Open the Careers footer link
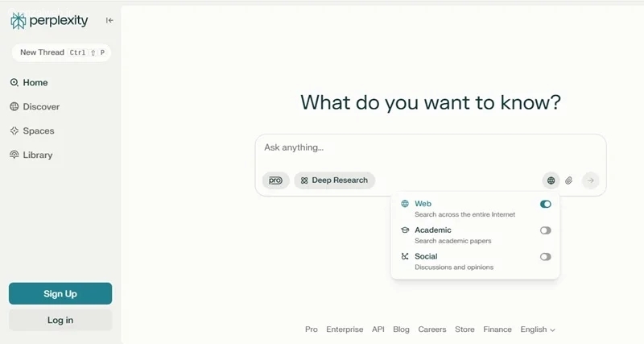644x344 pixels. click(432, 329)
